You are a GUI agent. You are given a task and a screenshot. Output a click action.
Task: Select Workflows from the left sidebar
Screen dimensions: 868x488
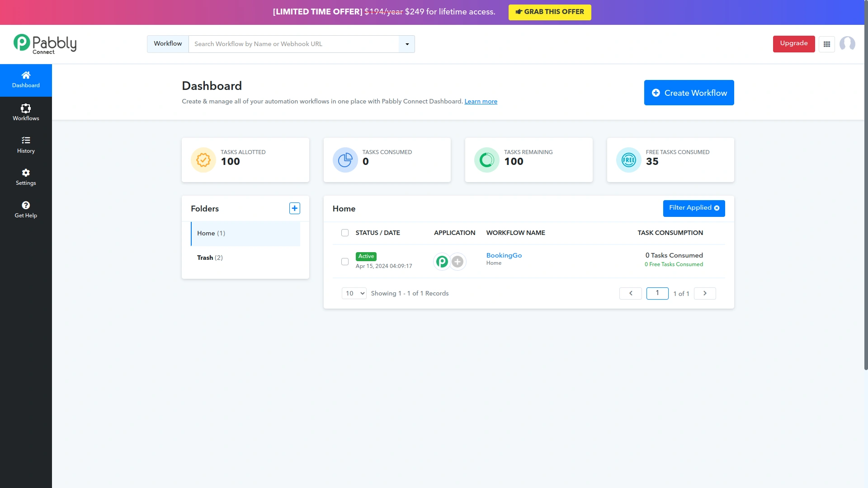pyautogui.click(x=26, y=112)
